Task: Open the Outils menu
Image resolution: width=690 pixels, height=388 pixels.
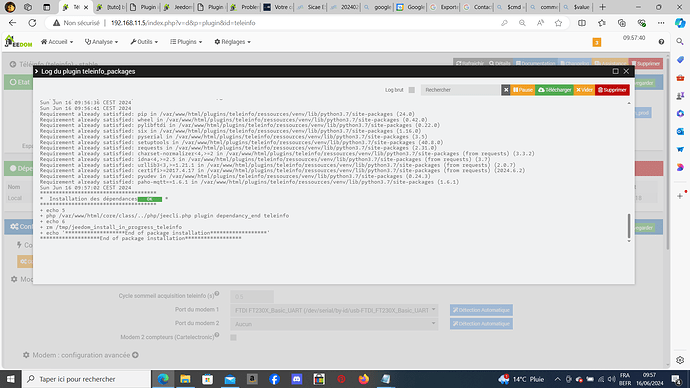Action: point(144,42)
